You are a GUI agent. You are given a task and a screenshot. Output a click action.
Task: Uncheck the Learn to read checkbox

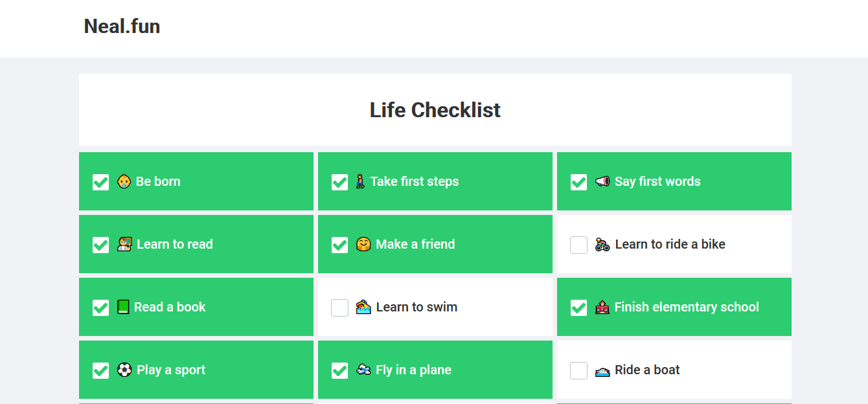(x=100, y=245)
